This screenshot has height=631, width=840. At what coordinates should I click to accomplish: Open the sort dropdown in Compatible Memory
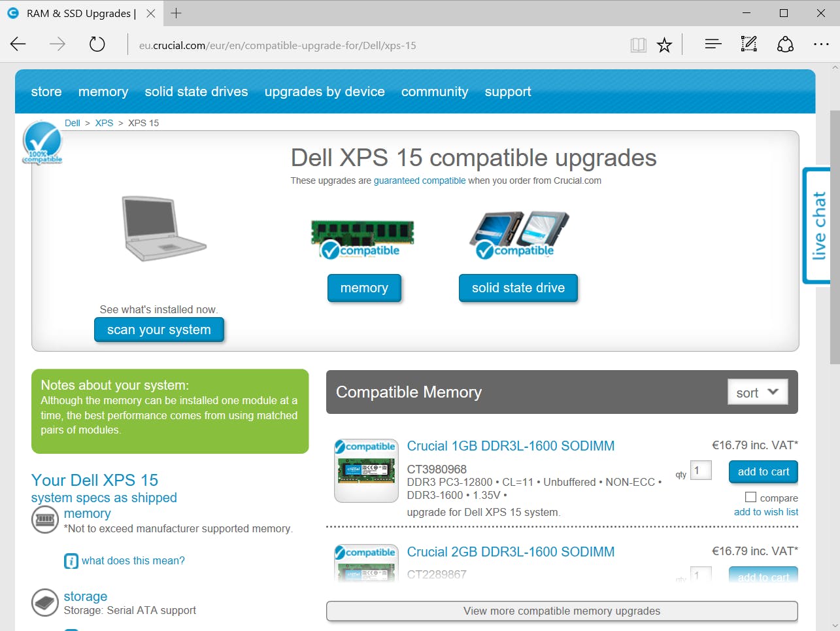758,392
